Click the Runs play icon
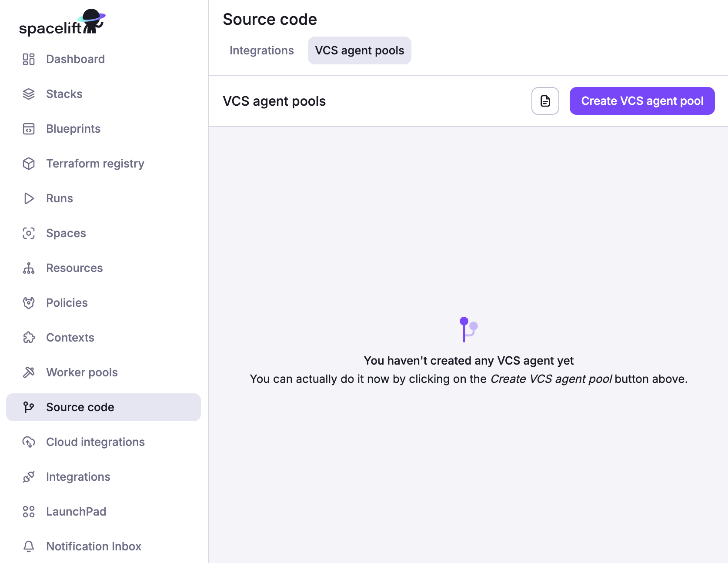Screen dimensions: 728x563 pyautogui.click(x=29, y=198)
